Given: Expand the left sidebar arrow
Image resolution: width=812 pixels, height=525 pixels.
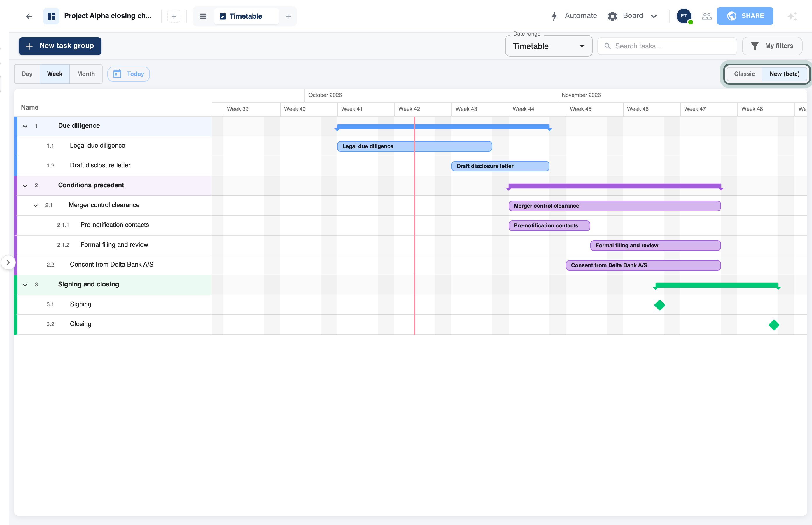Looking at the screenshot, I should [8, 262].
